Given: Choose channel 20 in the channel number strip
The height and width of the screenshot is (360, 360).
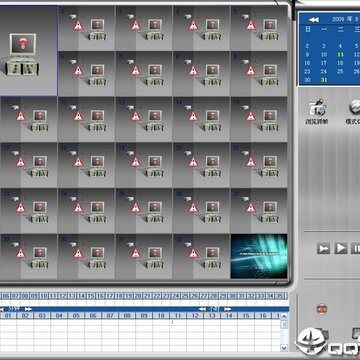Looking at the screenshot, I should click(x=138, y=296).
